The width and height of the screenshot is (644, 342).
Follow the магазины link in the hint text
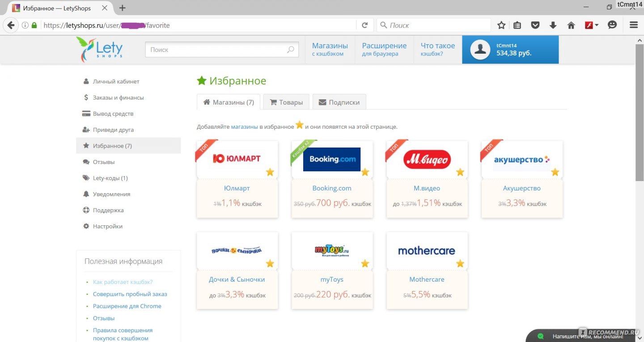tap(245, 127)
